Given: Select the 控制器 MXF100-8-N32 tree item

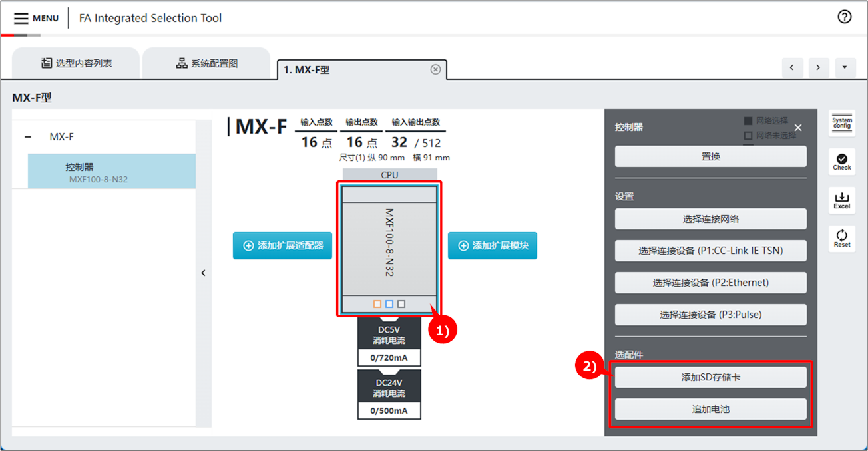Looking at the screenshot, I should click(111, 172).
